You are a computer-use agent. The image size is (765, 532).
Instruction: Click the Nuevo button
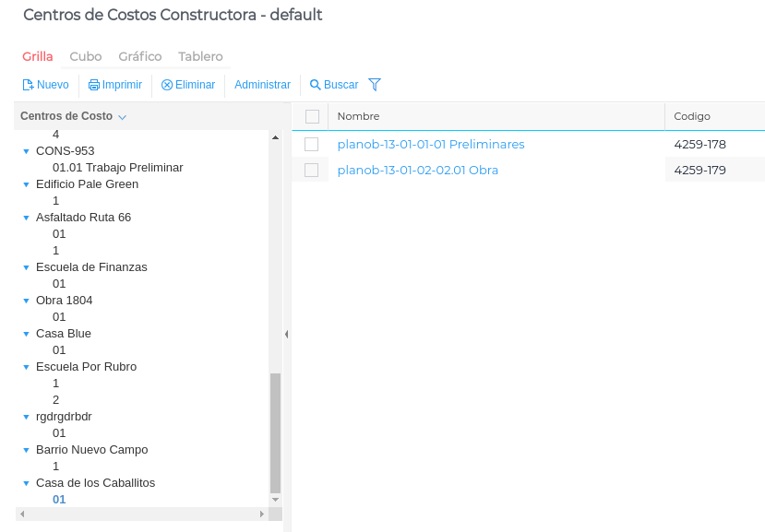tap(46, 85)
